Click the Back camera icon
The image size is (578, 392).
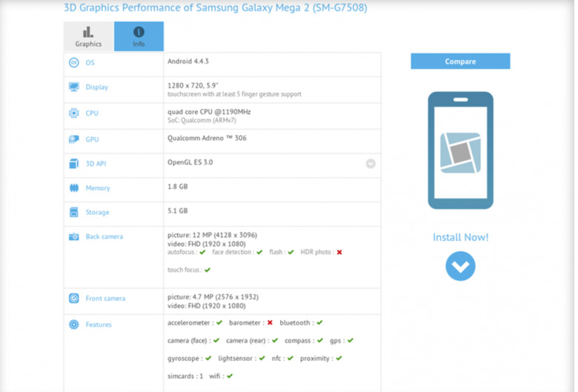coord(73,236)
